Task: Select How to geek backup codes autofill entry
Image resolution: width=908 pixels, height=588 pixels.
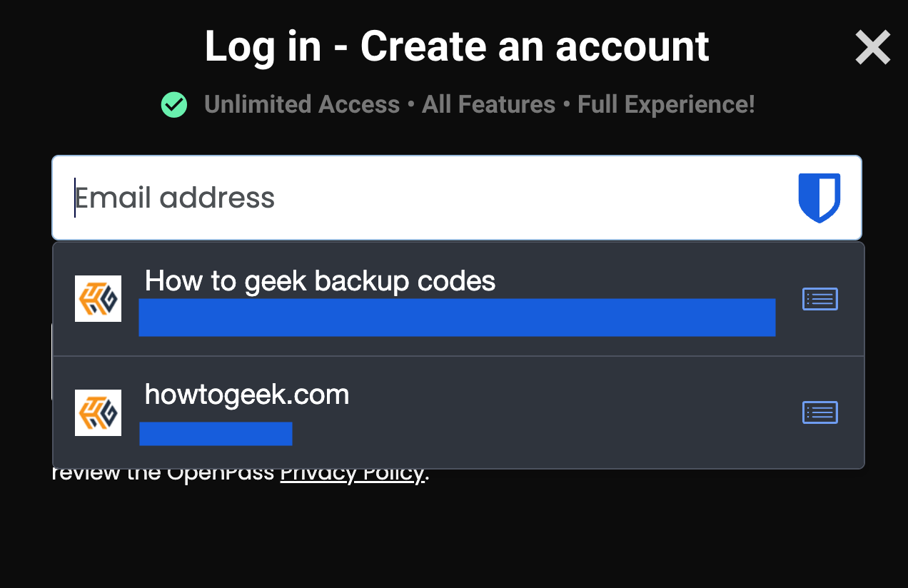Action: (x=320, y=281)
